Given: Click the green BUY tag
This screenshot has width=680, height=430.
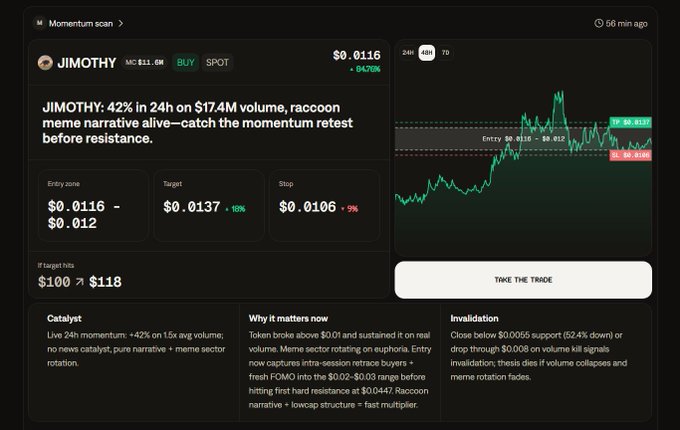Looking at the screenshot, I should 186,62.
